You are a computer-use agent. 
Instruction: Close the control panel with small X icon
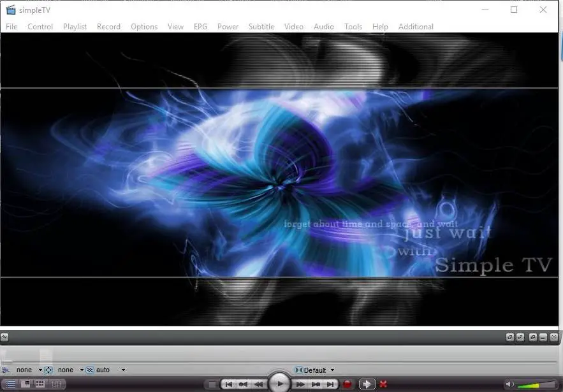click(554, 337)
